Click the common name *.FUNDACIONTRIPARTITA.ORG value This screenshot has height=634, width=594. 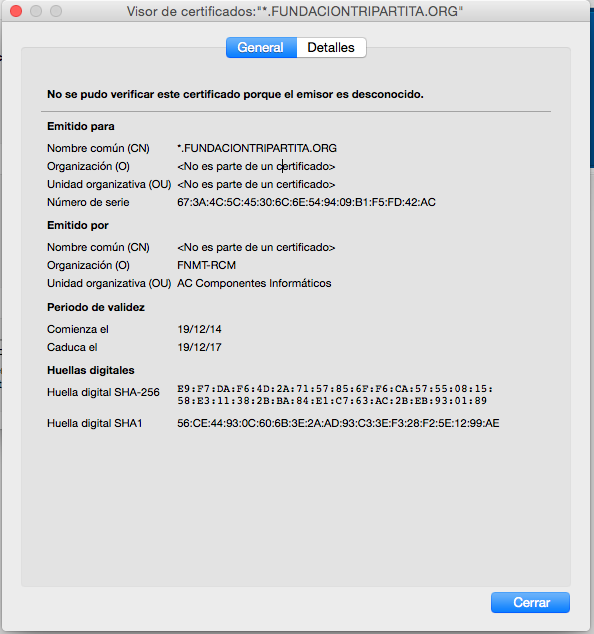click(257, 148)
